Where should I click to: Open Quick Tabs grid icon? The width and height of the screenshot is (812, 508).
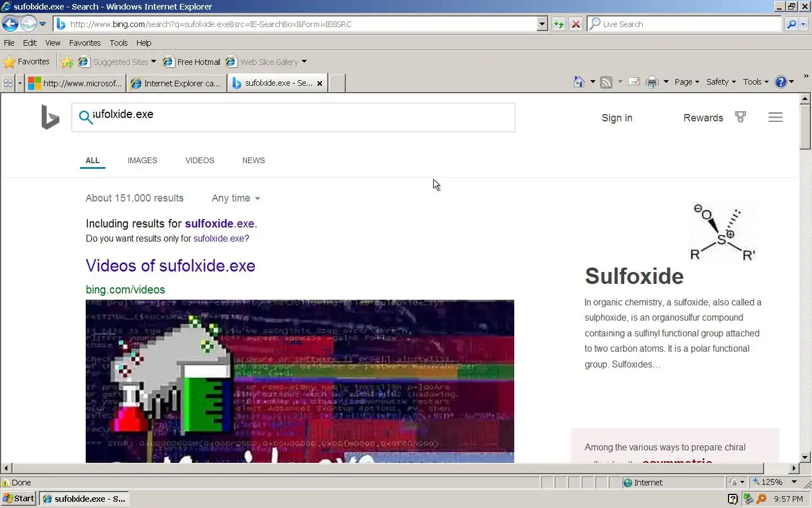8,83
